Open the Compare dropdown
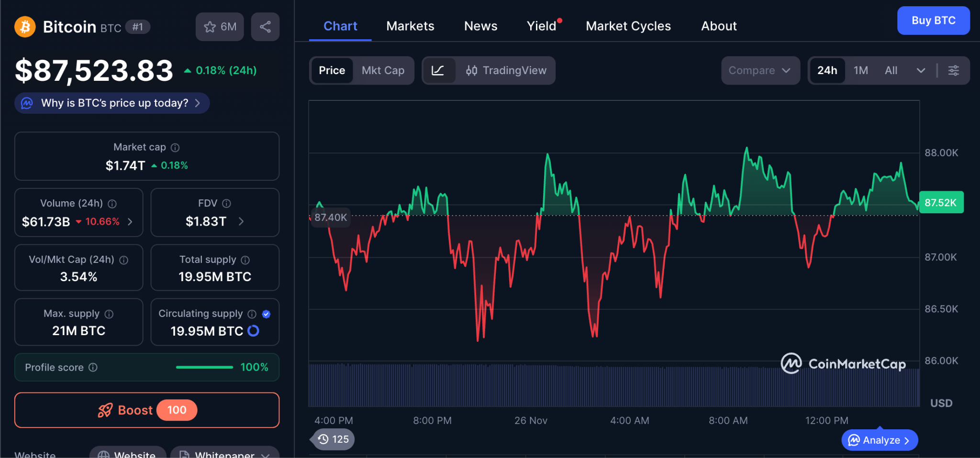 tap(759, 71)
